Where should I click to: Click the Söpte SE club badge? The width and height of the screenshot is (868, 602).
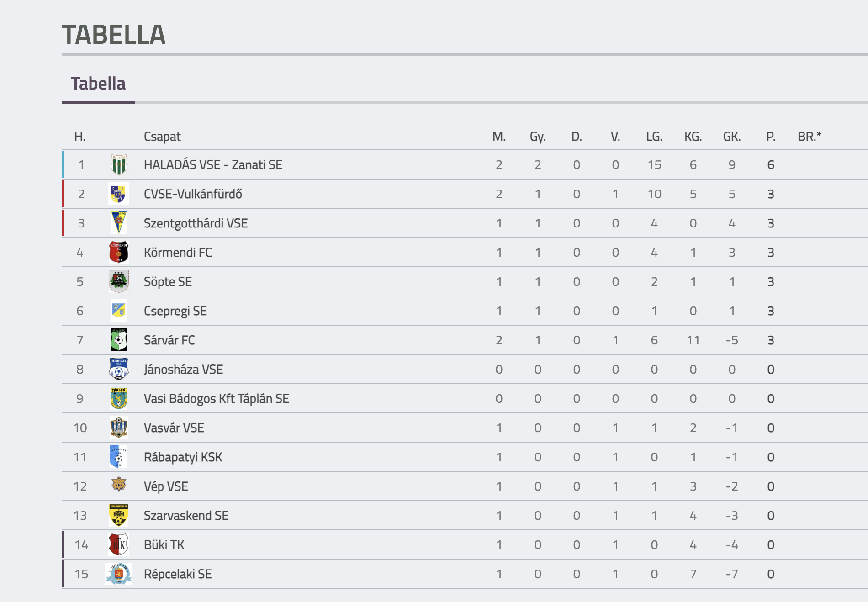[119, 282]
